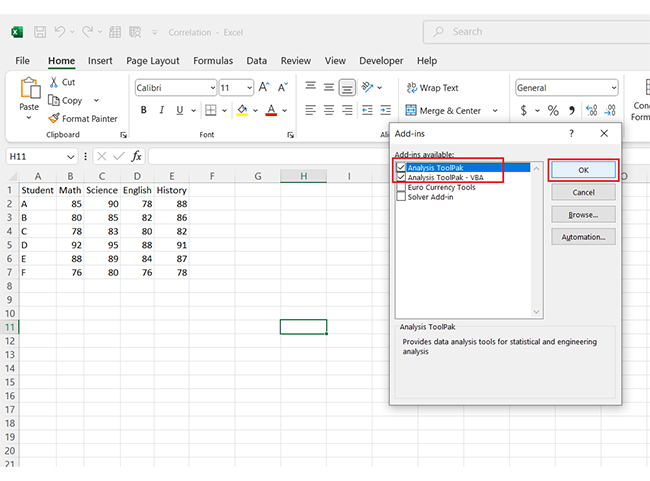
Task: Click the Search box in title bar
Action: click(x=539, y=32)
